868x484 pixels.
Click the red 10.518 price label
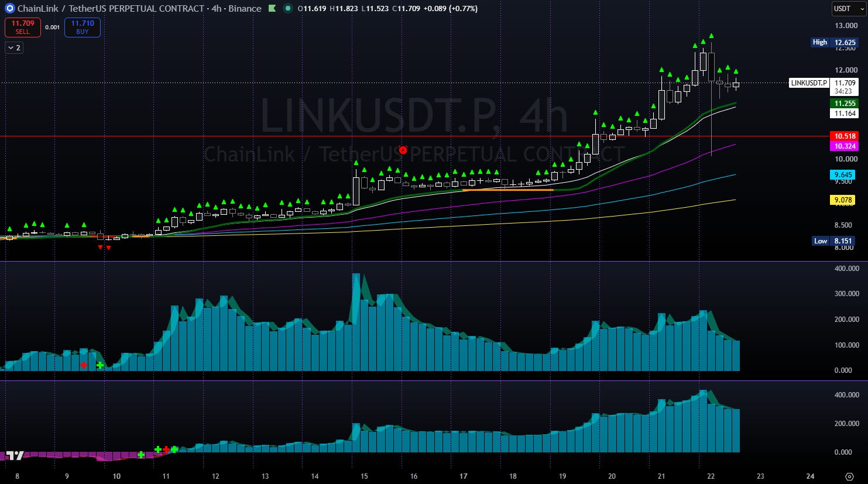pyautogui.click(x=845, y=136)
